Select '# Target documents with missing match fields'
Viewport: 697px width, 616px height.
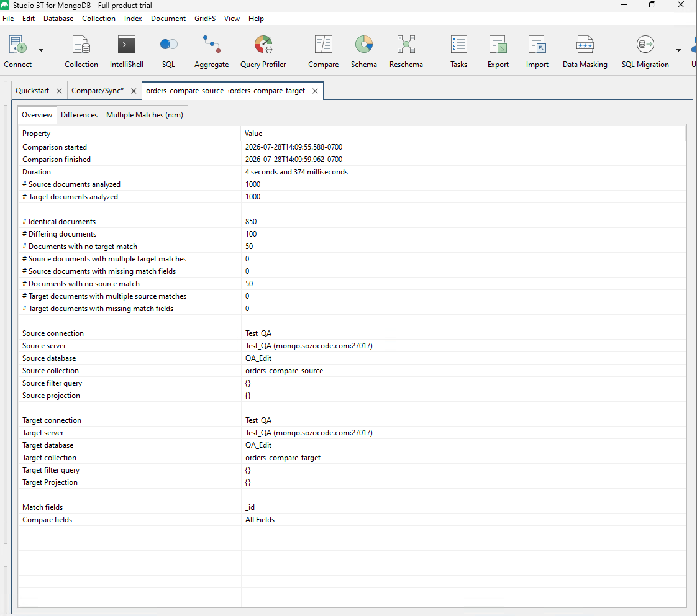352,309
